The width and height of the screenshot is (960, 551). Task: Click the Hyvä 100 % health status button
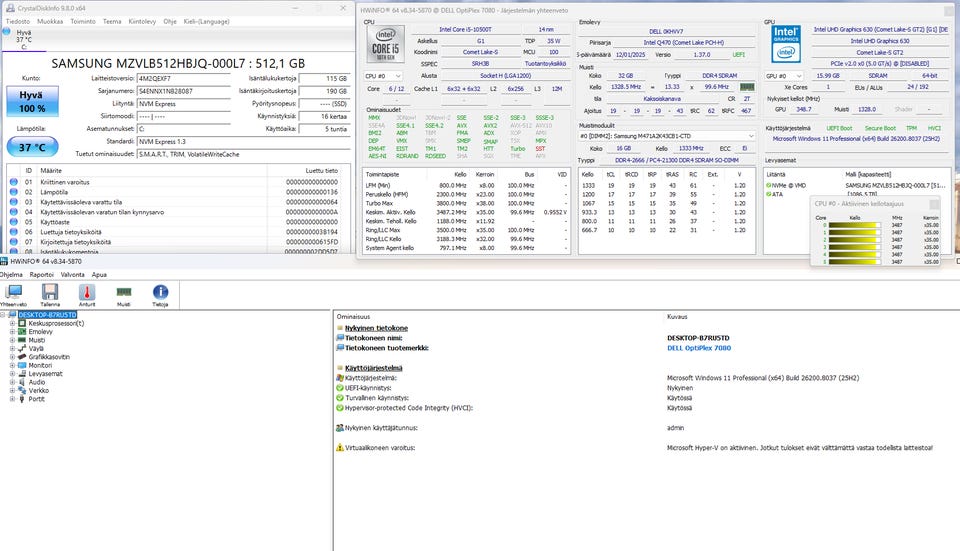pos(32,100)
